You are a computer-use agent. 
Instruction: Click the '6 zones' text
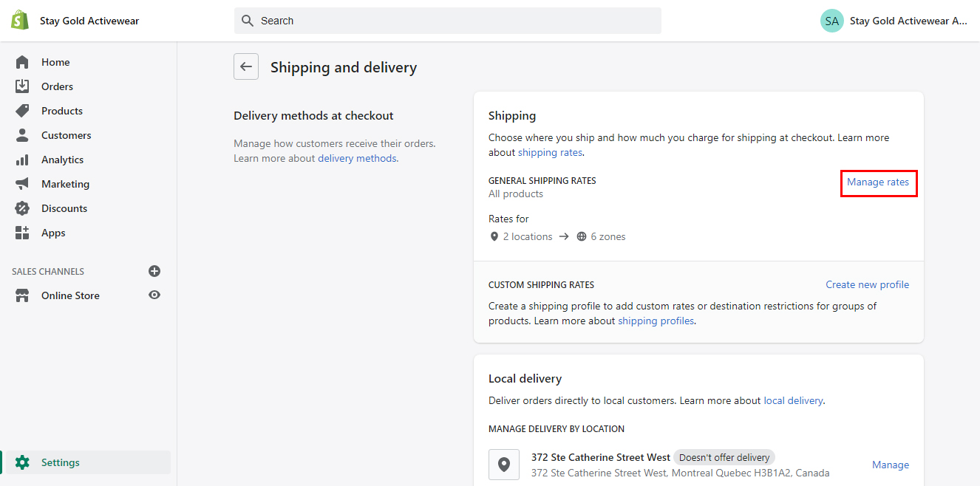(x=608, y=236)
